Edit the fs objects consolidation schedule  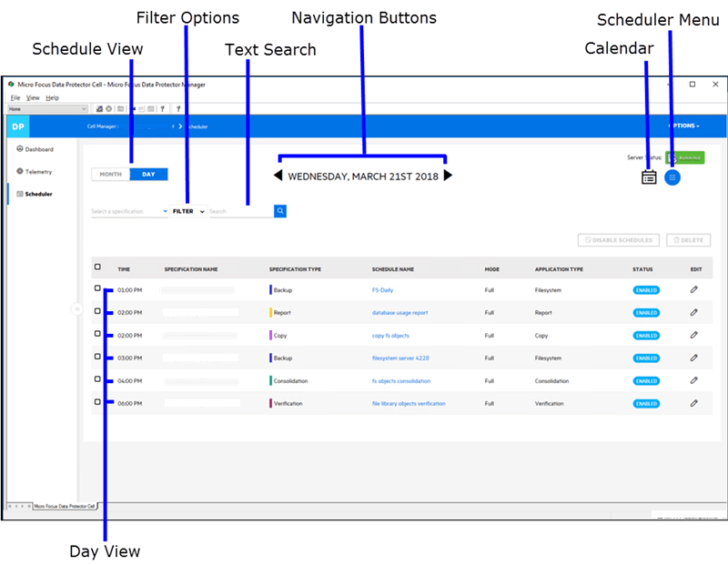[x=693, y=380]
